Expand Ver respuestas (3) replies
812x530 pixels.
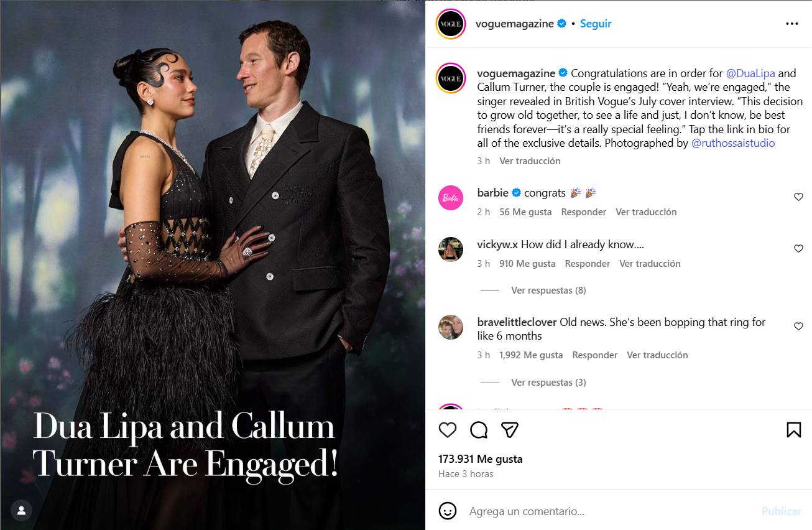click(548, 383)
